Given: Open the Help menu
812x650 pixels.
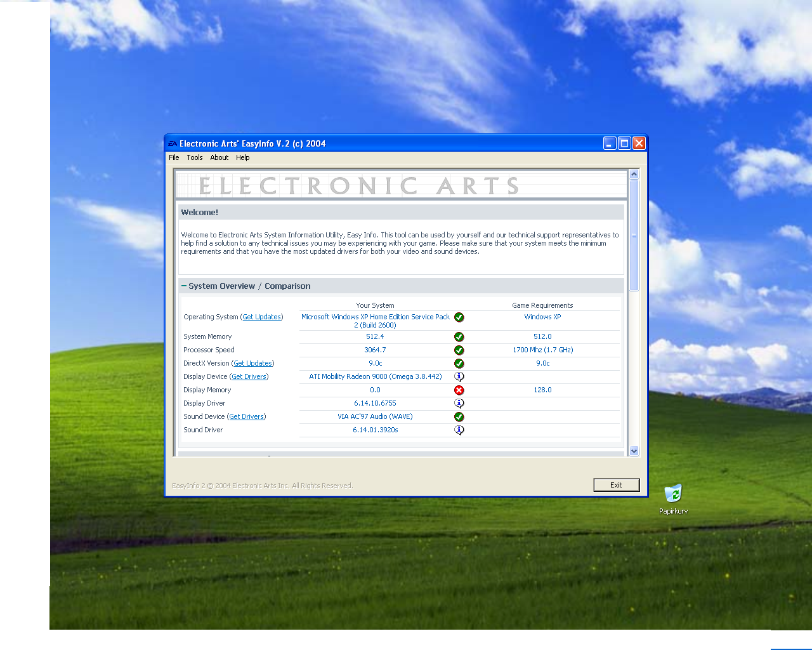Looking at the screenshot, I should click(x=243, y=157).
